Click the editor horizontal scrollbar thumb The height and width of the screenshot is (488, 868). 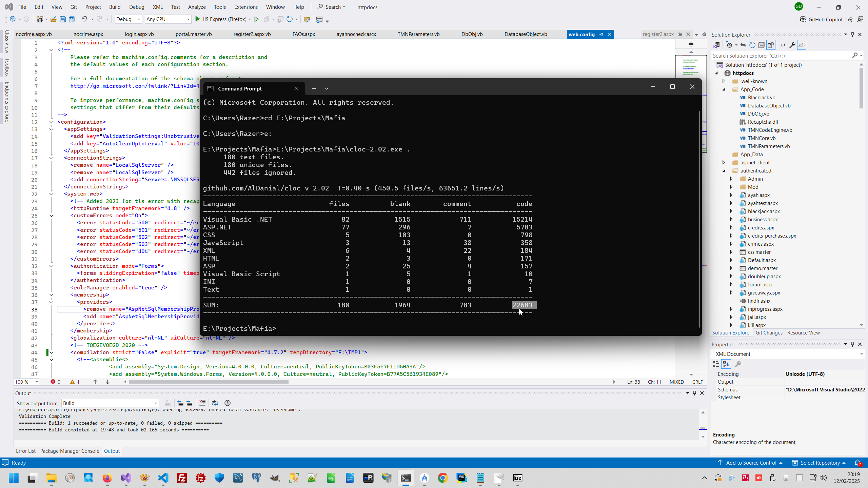[209, 382]
